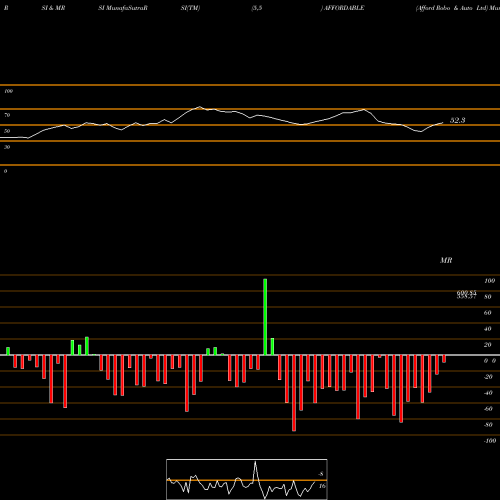Click the overlapping "699.84" value near MR axis

click(466, 293)
